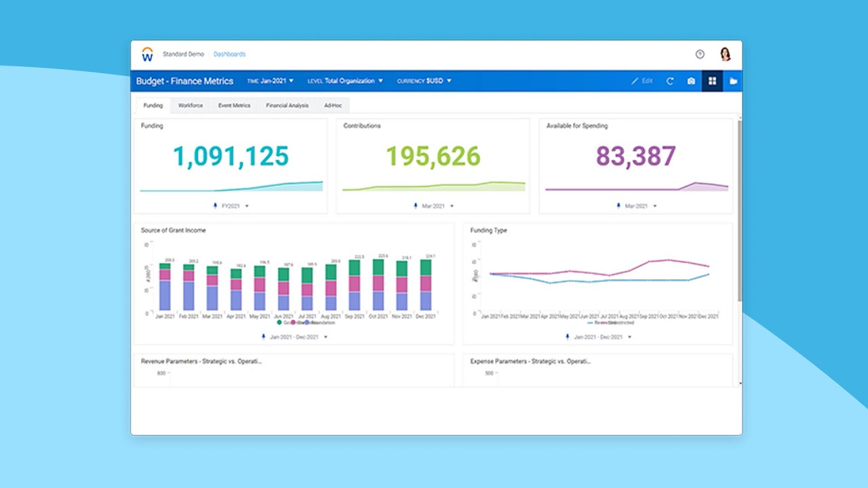The height and width of the screenshot is (488, 868).
Task: Click the 83,387 available spending value
Action: (636, 157)
